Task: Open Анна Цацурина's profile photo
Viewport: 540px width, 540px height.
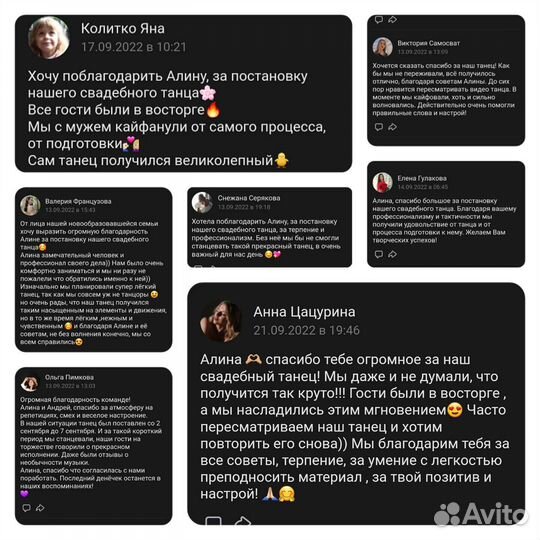Action: point(221,321)
